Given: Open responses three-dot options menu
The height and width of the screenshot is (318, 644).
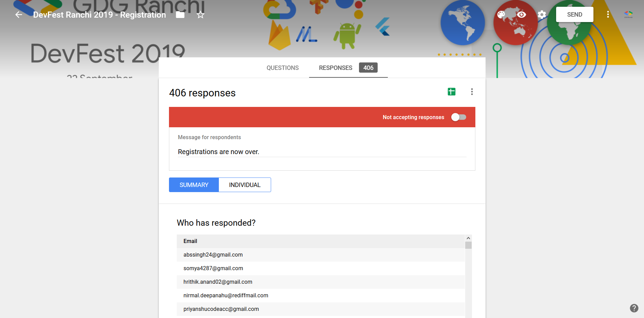Looking at the screenshot, I should click(472, 92).
